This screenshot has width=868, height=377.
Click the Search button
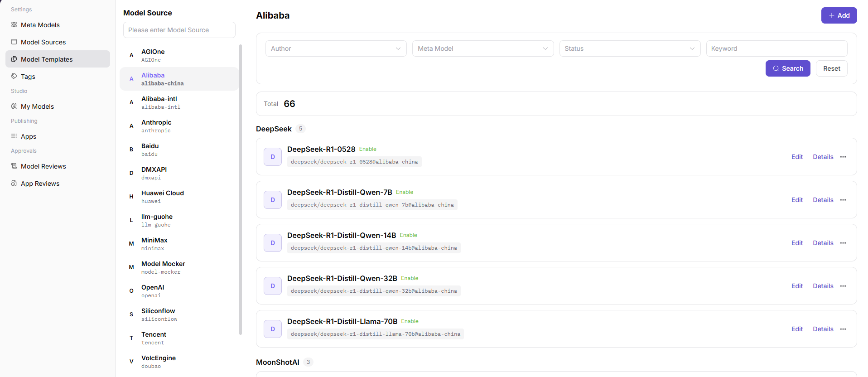[788, 68]
